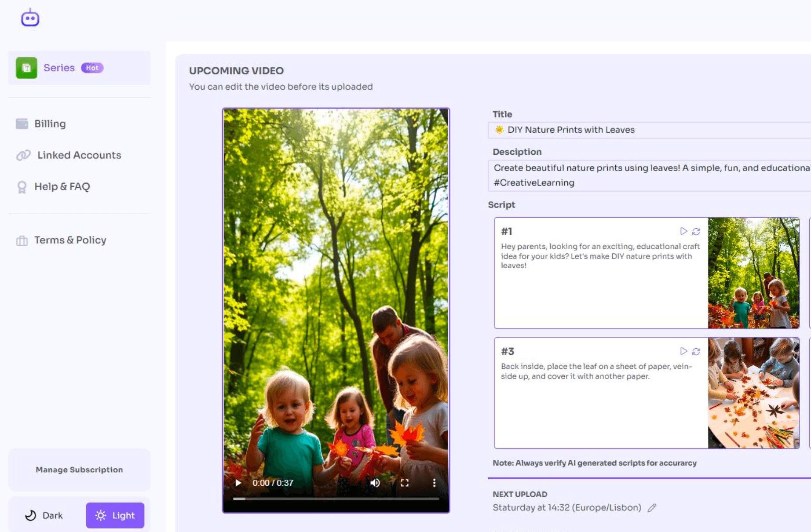Image resolution: width=811 pixels, height=532 pixels.
Task: Click the robot app logo icon
Action: (30, 18)
